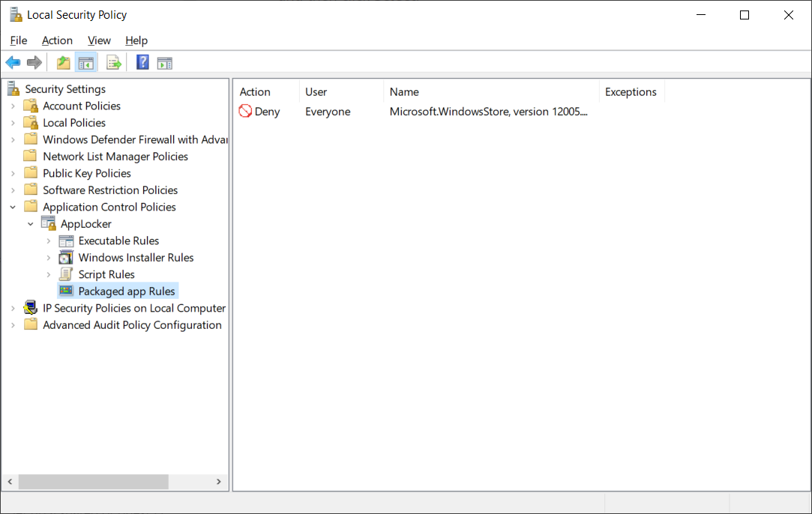Screen dimensions: 812x514
Task: Expand the Advanced Audit Policy Configuration node
Action: pyautogui.click(x=13, y=325)
